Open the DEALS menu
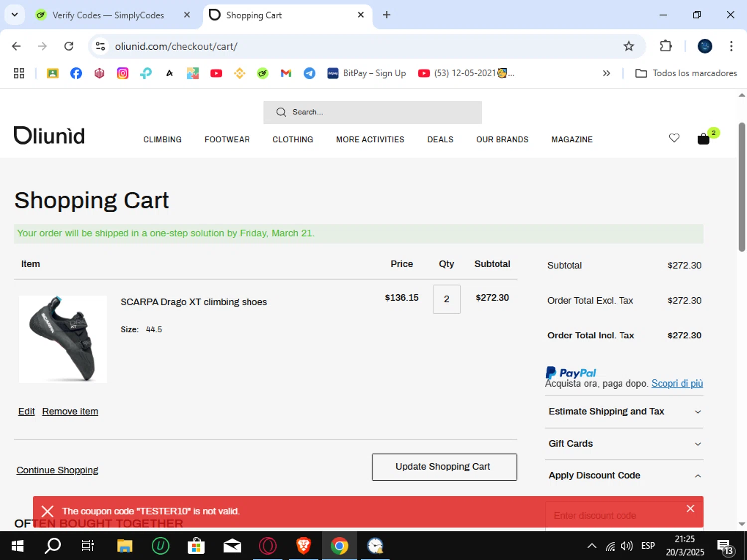This screenshot has width=747, height=560. (x=440, y=140)
